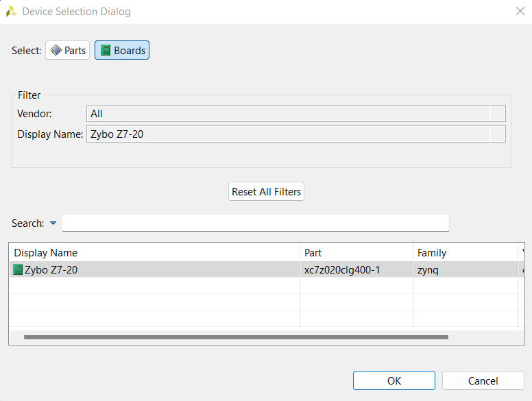This screenshot has width=532, height=401.
Task: Open the Display Name filter dropdown
Action: [498, 134]
